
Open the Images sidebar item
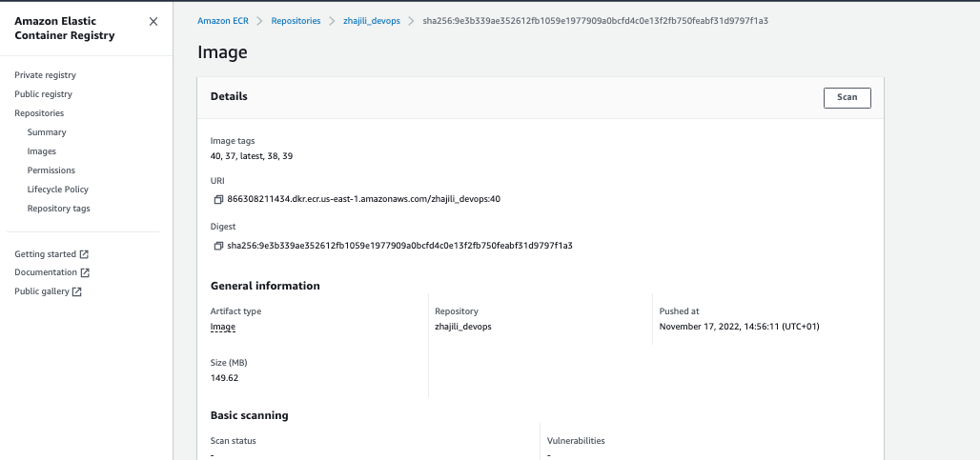click(x=42, y=151)
